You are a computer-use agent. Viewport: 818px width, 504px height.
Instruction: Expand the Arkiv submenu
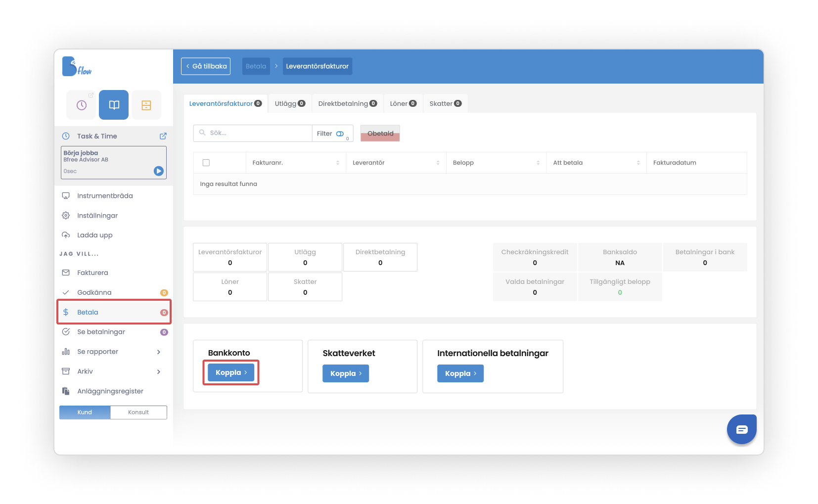(158, 371)
